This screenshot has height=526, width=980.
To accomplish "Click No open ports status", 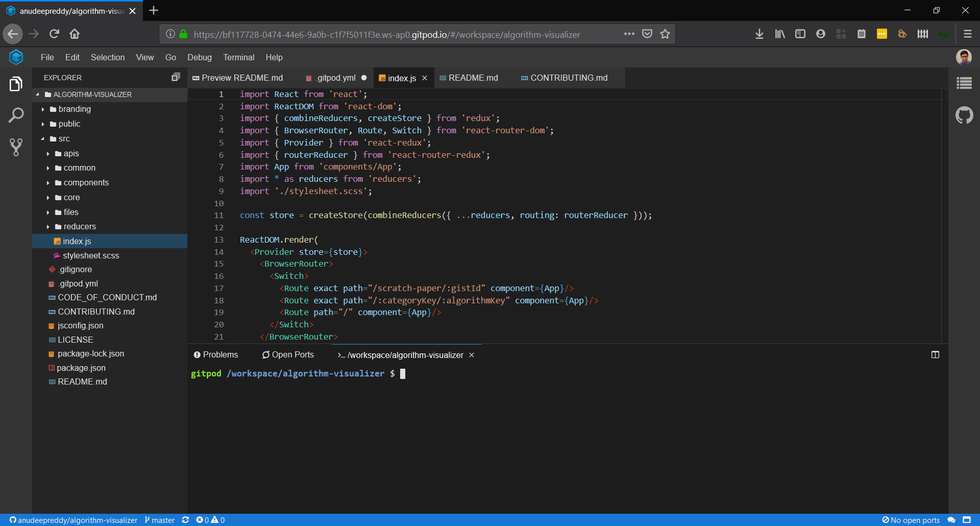I will (x=911, y=520).
